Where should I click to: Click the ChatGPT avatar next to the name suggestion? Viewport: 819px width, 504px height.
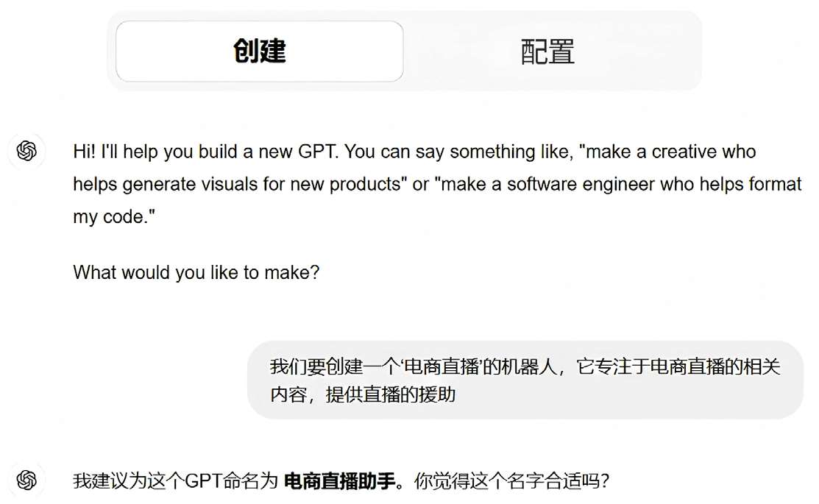[x=26, y=480]
